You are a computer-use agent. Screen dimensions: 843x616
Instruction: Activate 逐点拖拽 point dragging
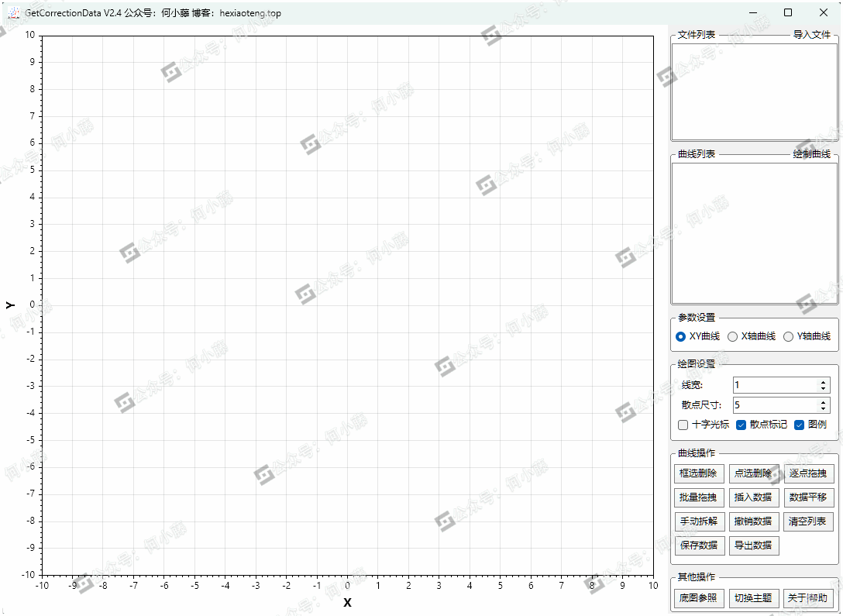click(x=808, y=473)
